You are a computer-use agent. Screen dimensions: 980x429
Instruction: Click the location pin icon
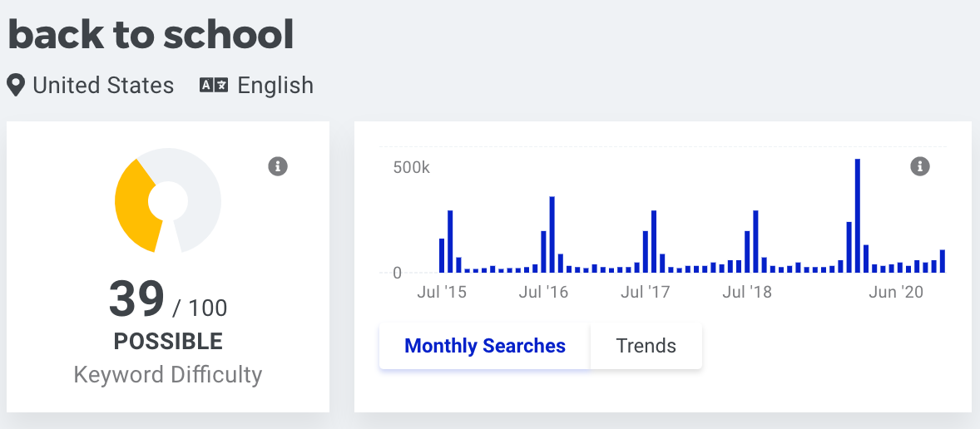point(17,85)
